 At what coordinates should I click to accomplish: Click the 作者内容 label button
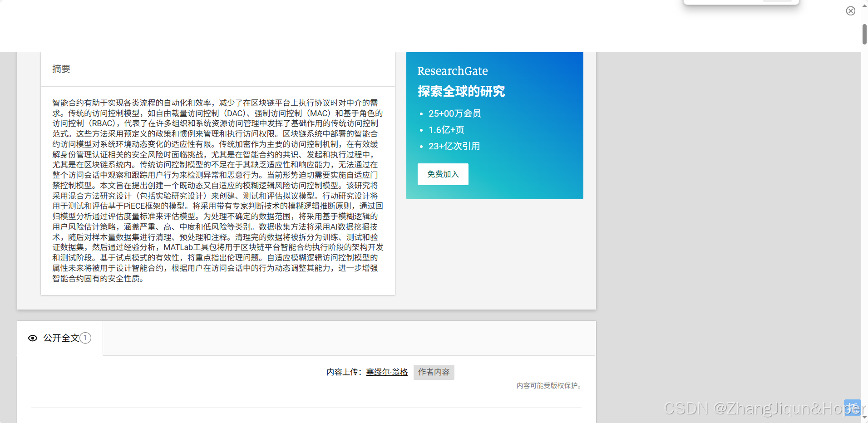[x=434, y=372]
